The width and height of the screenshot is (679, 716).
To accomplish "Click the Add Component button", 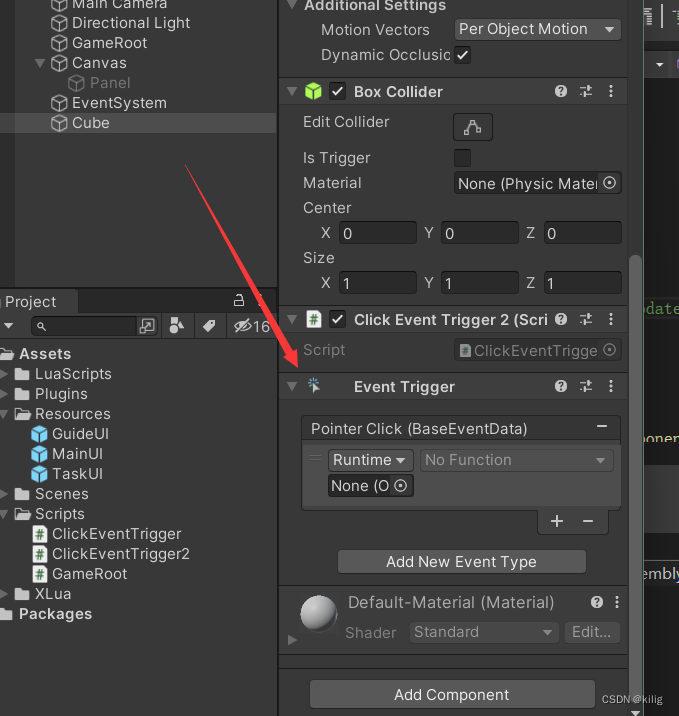I will [451, 695].
